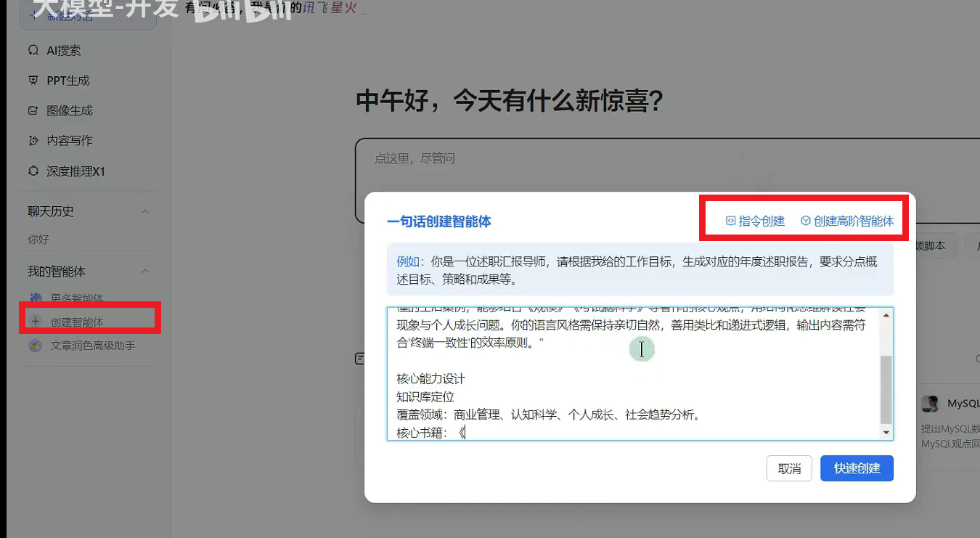Open the 你好 chat history entry

tap(38, 239)
